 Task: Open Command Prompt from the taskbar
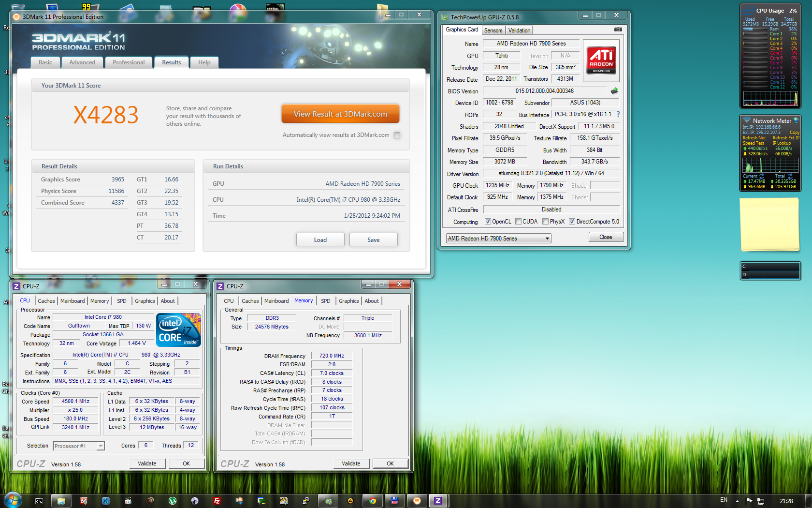coord(39,501)
